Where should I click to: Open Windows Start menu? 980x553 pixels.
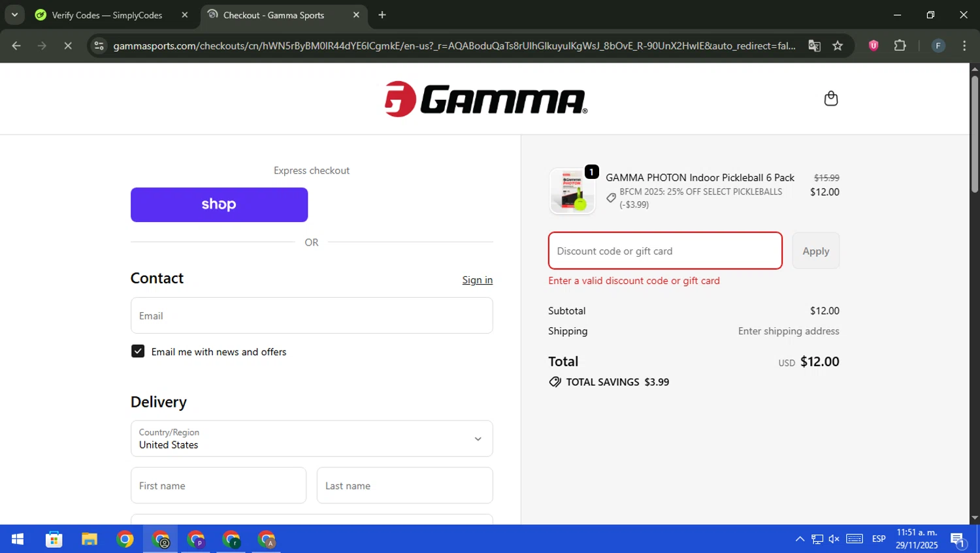coord(18,539)
